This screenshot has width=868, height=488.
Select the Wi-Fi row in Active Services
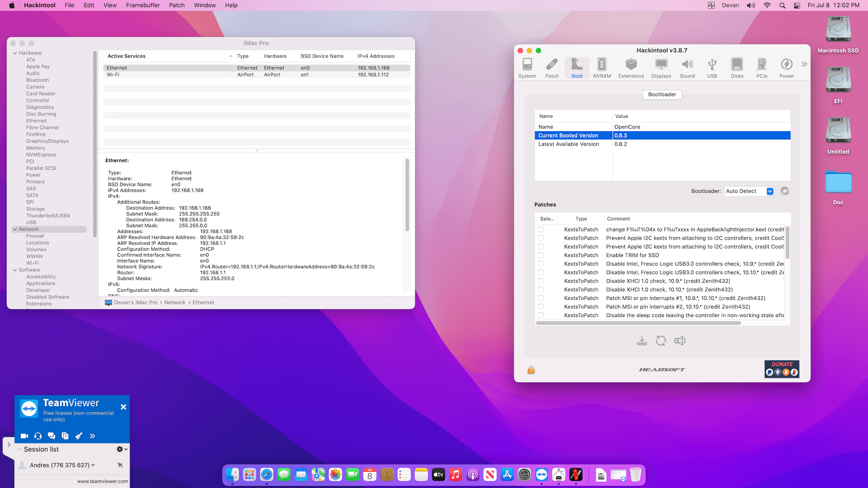(x=256, y=75)
